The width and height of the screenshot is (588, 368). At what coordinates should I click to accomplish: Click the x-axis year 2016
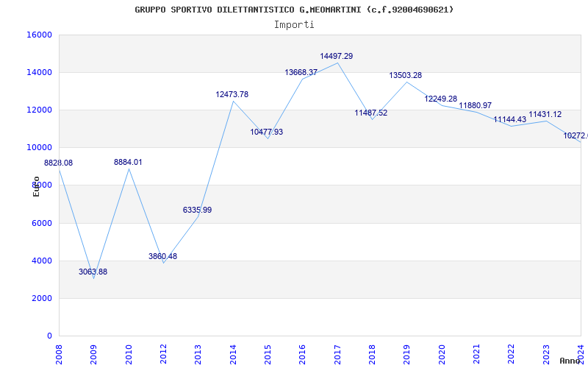[303, 355]
